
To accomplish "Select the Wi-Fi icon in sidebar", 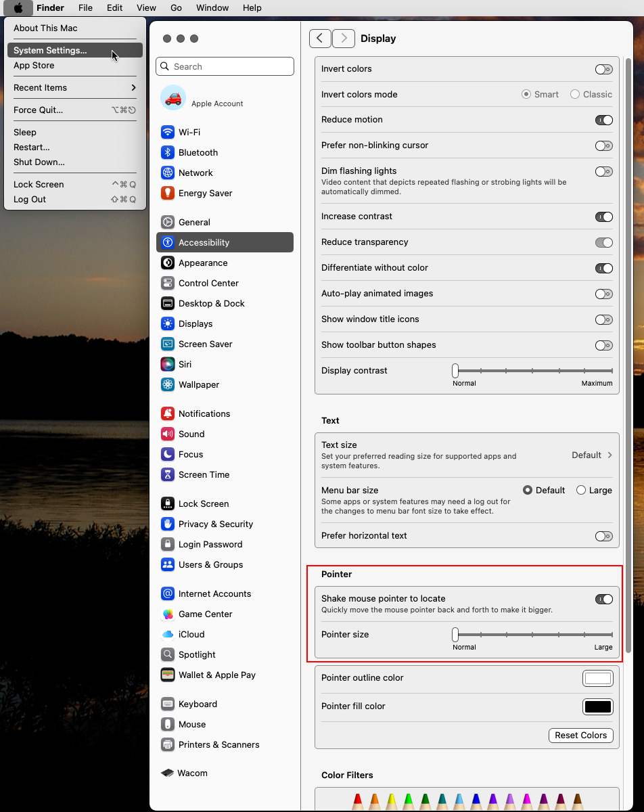I will tap(167, 132).
